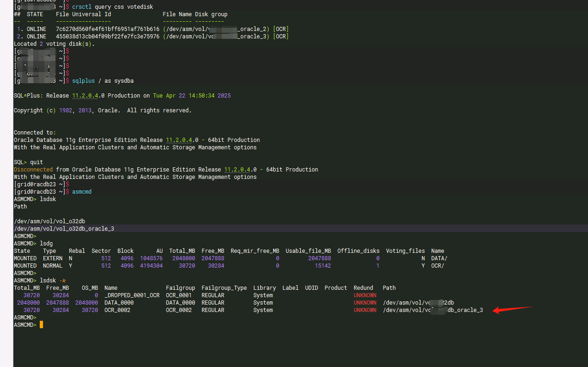
Task: Click the 'Sector' column header
Action: pyautogui.click(x=101, y=251)
